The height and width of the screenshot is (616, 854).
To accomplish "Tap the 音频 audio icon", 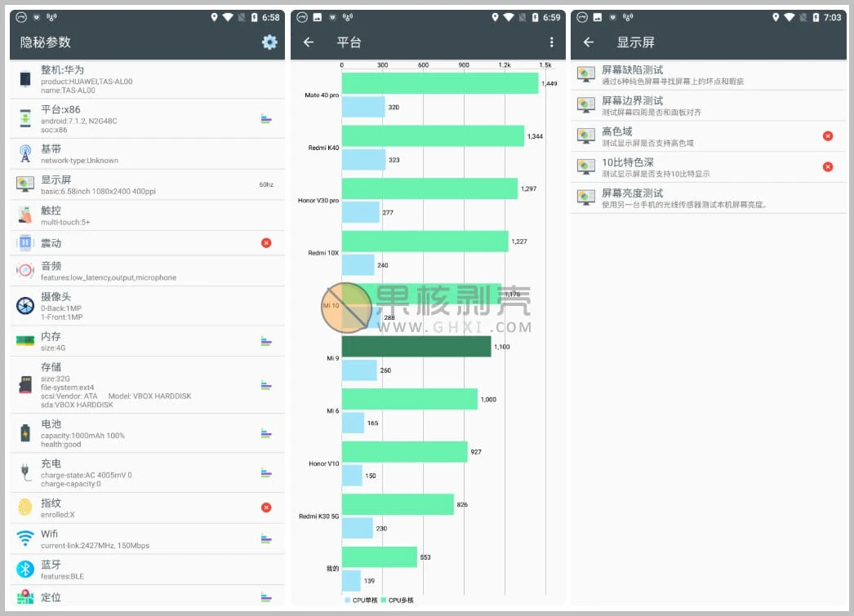I will pos(25,270).
